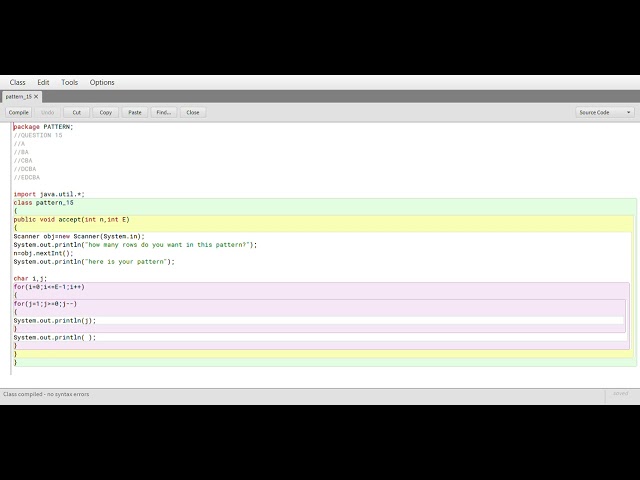
Task: Click the '//A' comment line
Action: coord(19,144)
